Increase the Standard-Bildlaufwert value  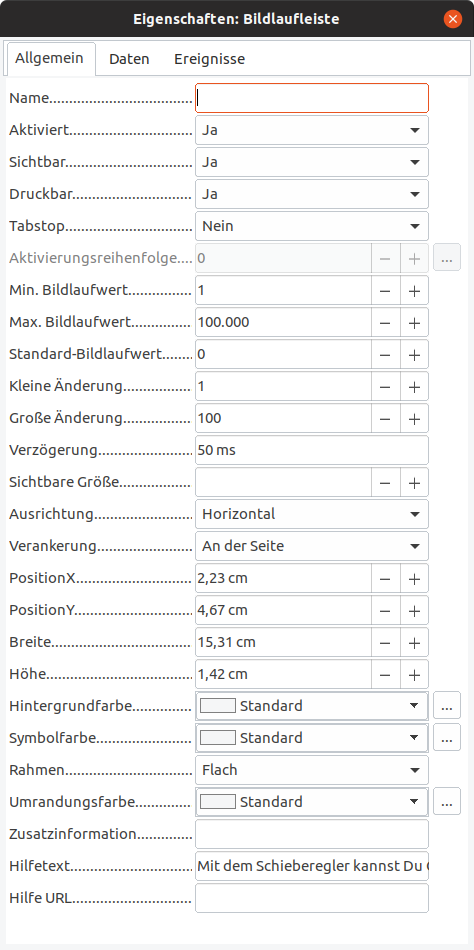(415, 354)
